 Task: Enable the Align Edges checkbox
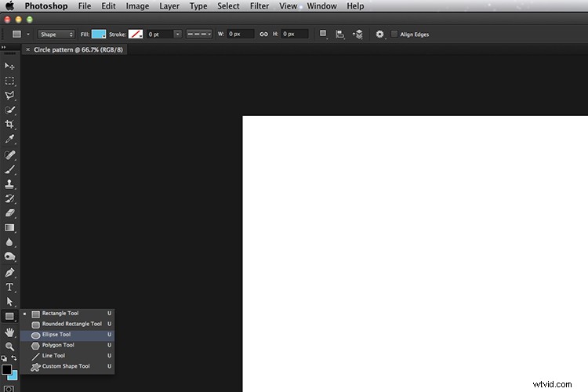394,34
